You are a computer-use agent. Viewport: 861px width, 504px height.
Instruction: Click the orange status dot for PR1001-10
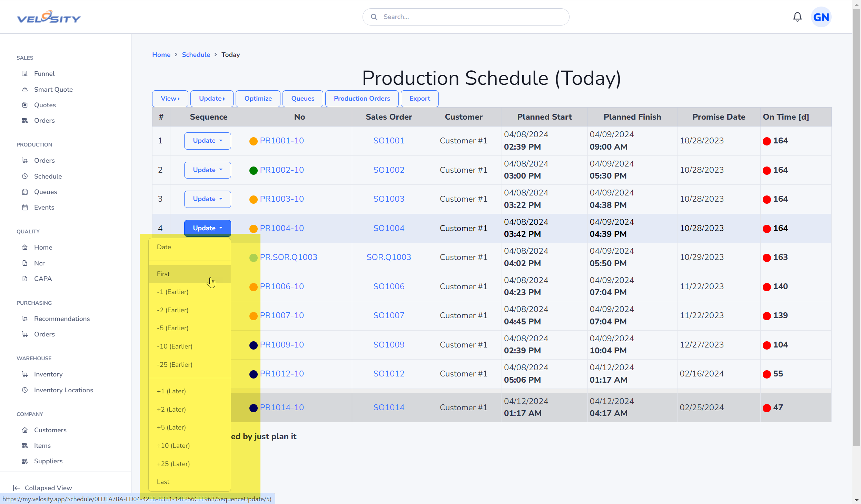254,141
